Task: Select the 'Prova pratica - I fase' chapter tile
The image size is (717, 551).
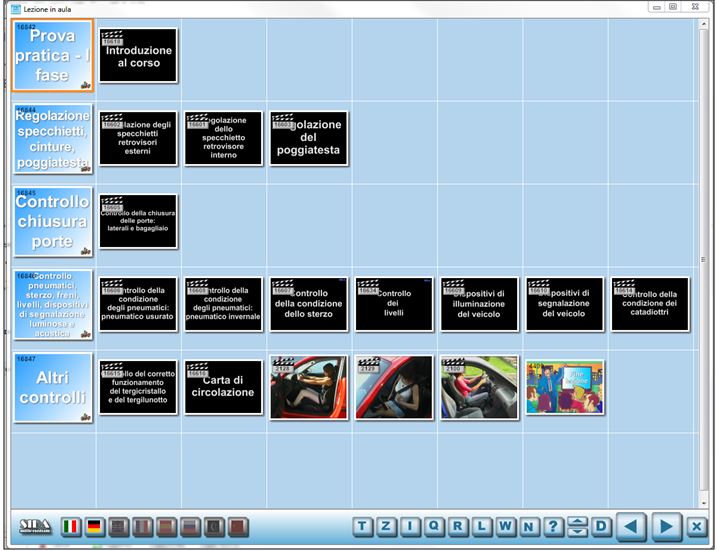Action: pyautogui.click(x=53, y=56)
